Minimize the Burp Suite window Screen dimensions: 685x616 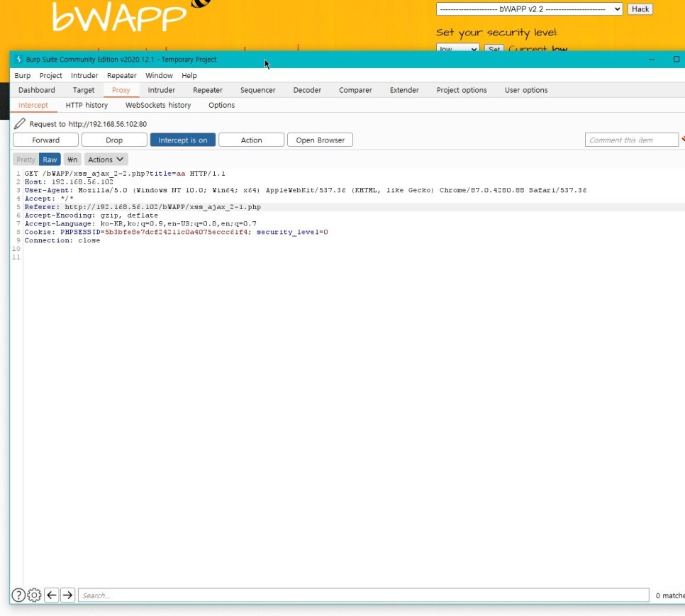[x=652, y=59]
